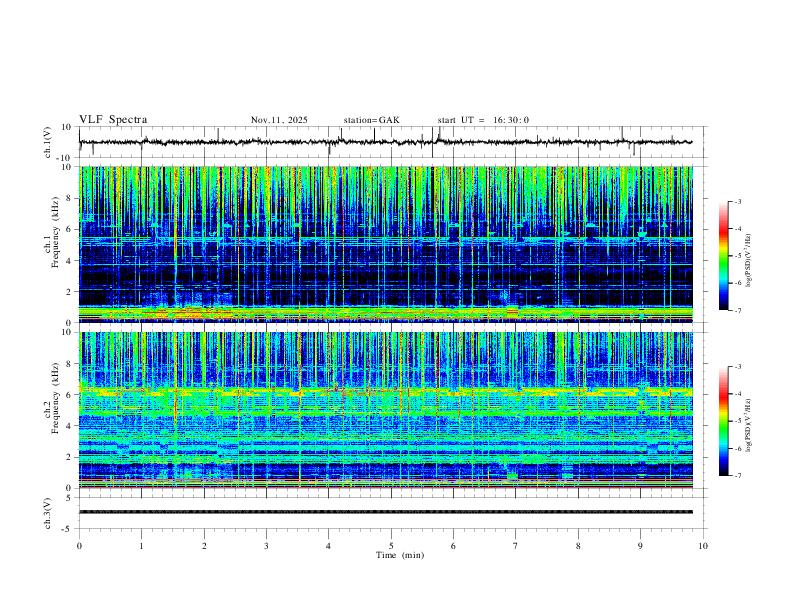Pick the ch.1 PSD color scale bar
Viewport: 792px width, 612px height.
pos(723,256)
